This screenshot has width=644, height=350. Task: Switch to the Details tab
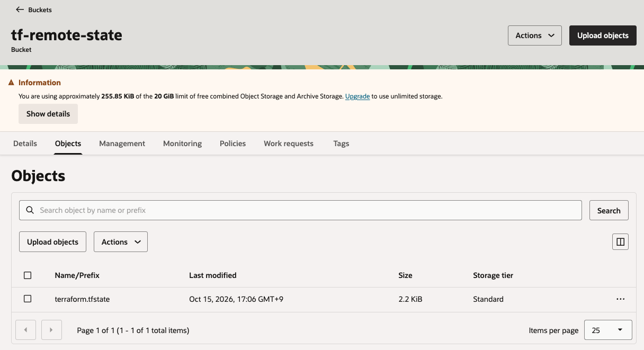tap(25, 143)
